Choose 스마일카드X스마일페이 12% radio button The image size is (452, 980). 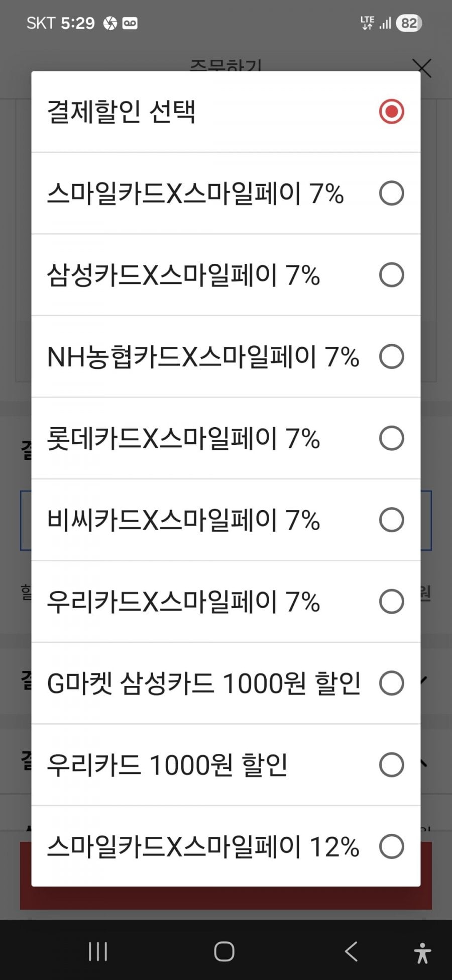(x=391, y=846)
